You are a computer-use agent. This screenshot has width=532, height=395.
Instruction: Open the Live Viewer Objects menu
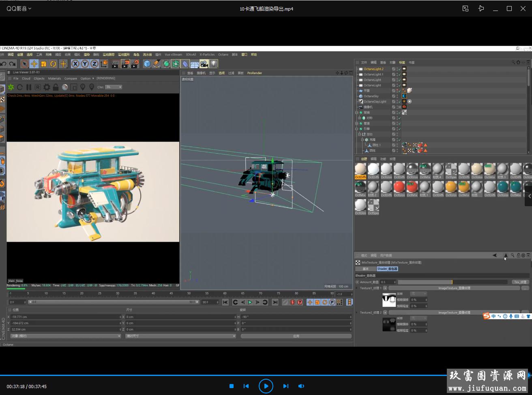pyautogui.click(x=39, y=79)
